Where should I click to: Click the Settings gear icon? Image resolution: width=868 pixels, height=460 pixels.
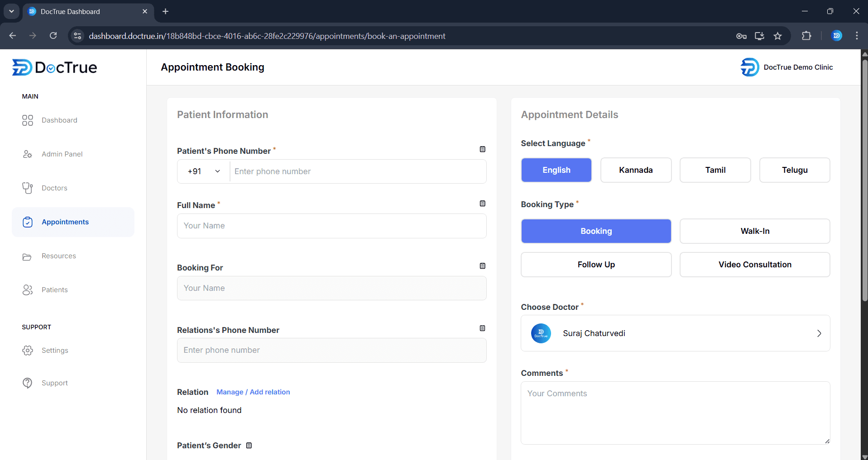28,351
